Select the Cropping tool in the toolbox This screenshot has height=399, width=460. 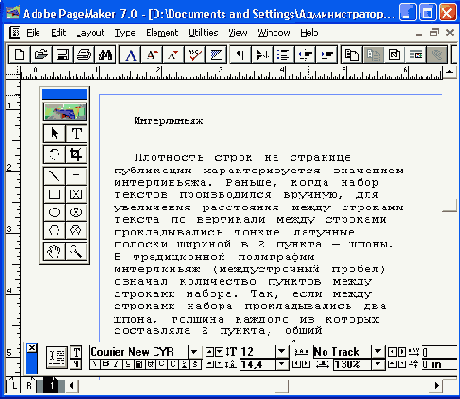click(x=76, y=154)
